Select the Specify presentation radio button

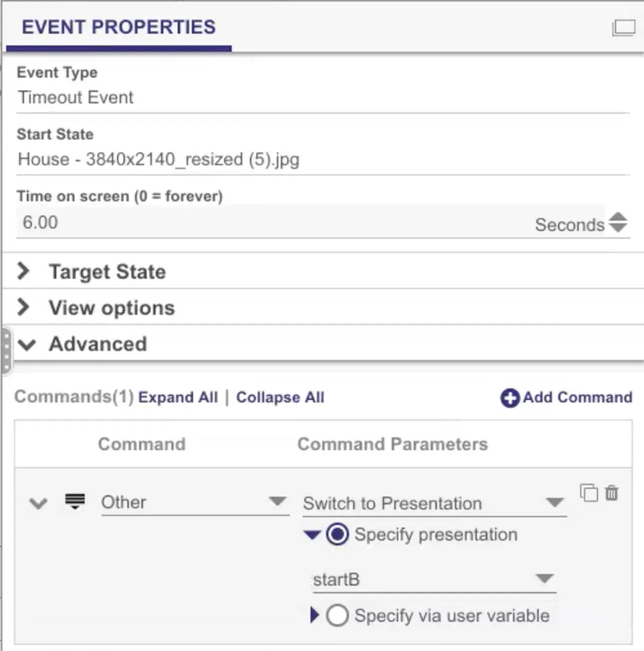point(337,534)
